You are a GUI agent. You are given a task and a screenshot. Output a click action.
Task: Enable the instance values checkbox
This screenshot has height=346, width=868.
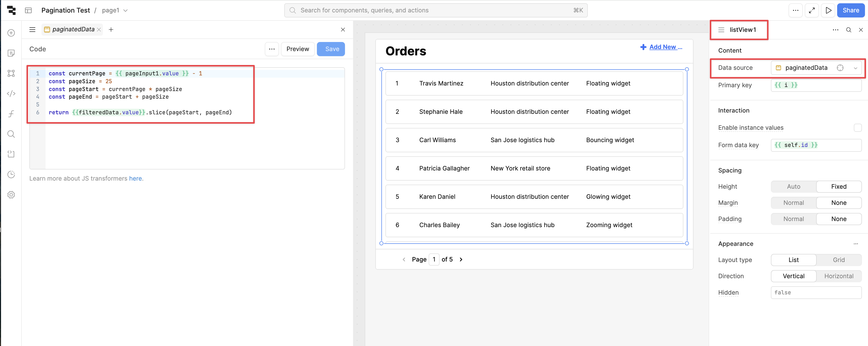[x=858, y=128]
